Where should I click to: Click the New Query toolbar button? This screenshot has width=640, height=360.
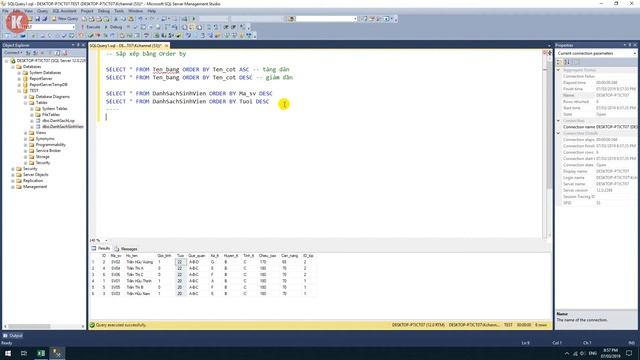pos(65,19)
